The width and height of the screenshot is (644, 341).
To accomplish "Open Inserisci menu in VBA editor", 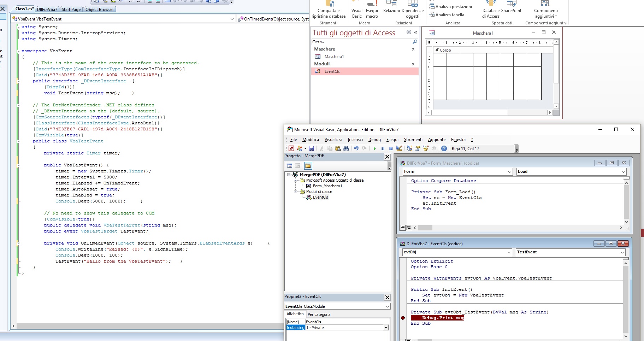I will click(x=355, y=140).
